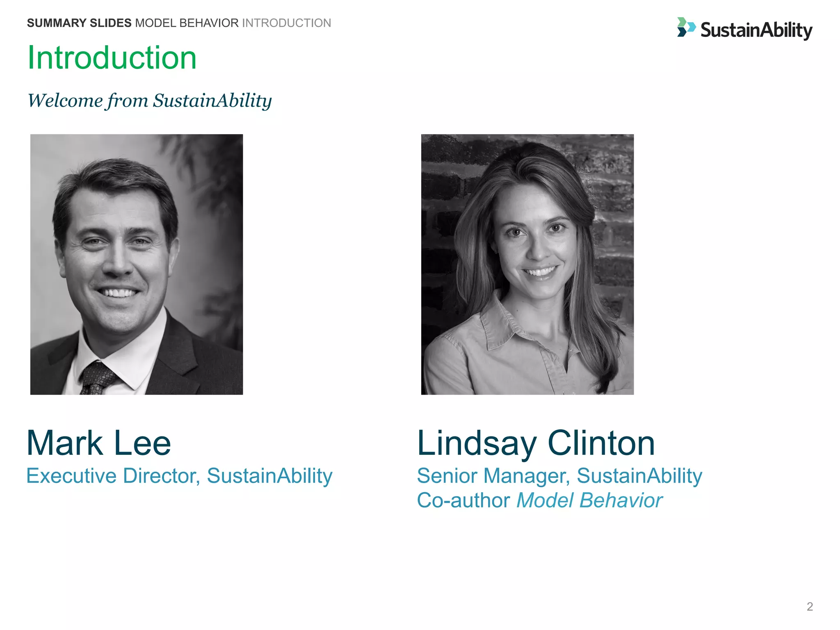
Task: Click the word Co-author under Lindsay Clinton
Action: click(463, 500)
